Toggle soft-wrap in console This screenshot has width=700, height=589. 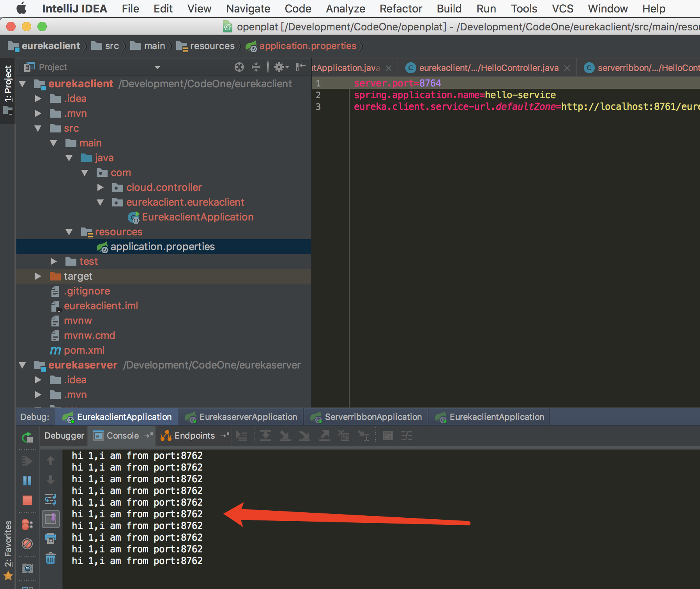(51, 499)
